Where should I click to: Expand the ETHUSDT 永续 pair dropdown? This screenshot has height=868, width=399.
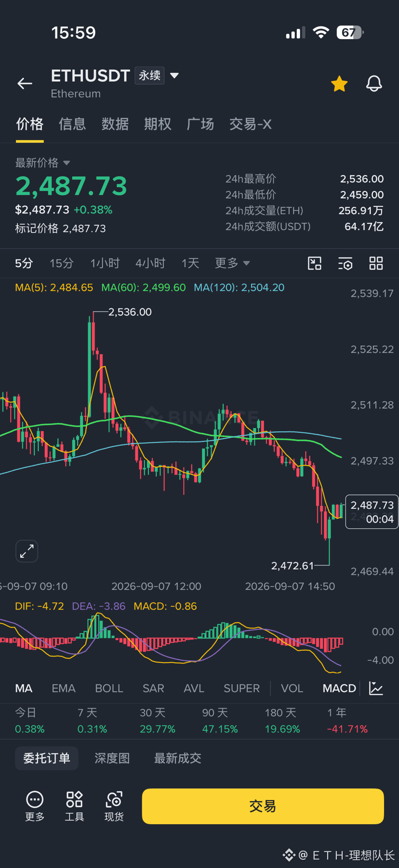(x=174, y=75)
